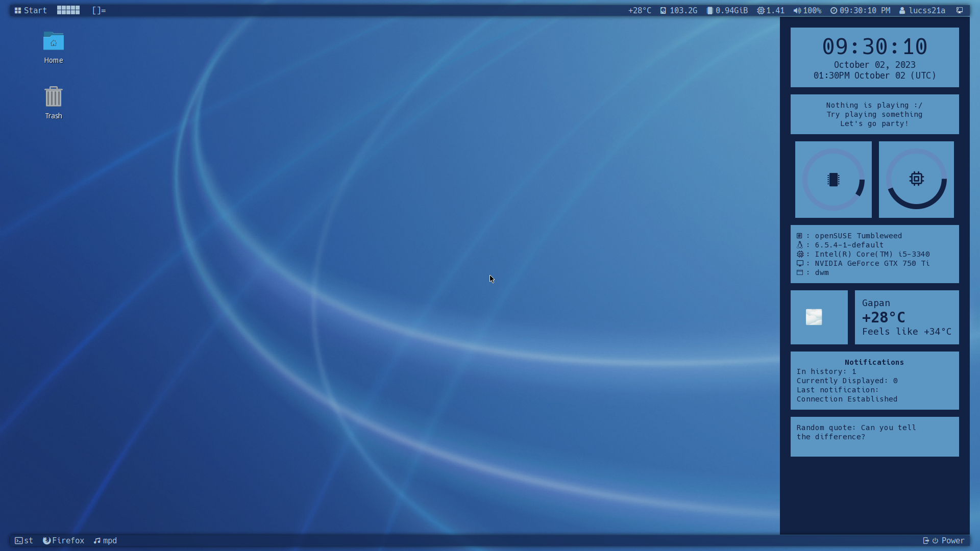Click the Connection Established notification text
The width and height of the screenshot is (980, 551).
[x=847, y=399]
